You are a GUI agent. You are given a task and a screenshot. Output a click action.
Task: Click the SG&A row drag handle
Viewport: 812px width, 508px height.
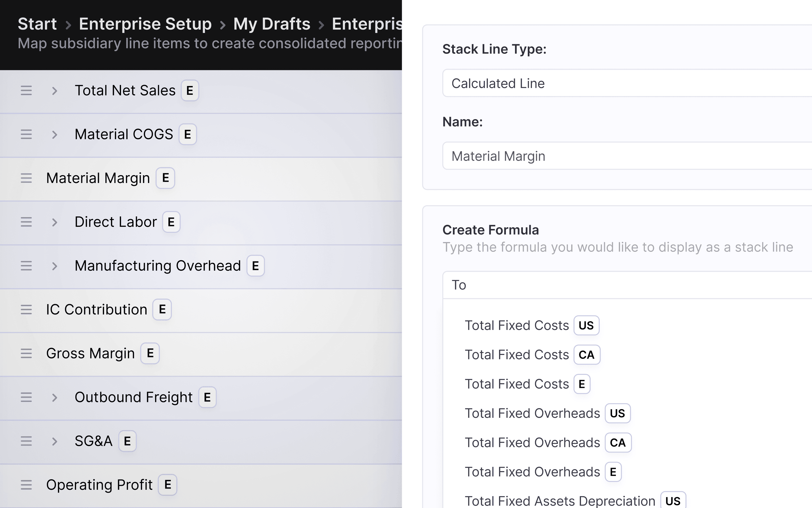[26, 441]
